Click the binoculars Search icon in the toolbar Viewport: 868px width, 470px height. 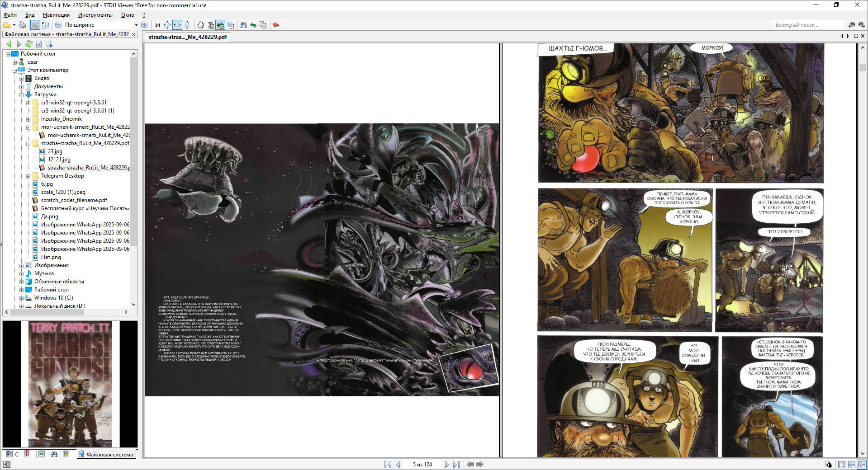243,25
